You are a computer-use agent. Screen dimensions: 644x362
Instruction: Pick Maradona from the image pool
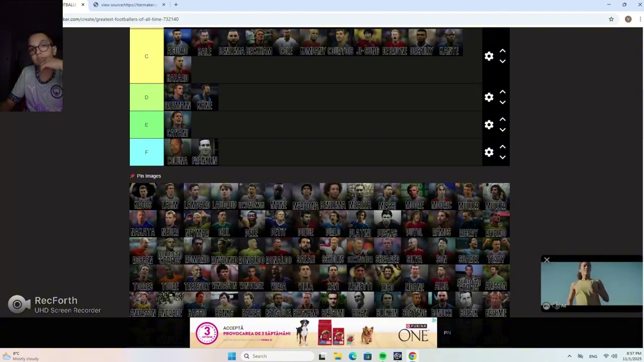306,197
